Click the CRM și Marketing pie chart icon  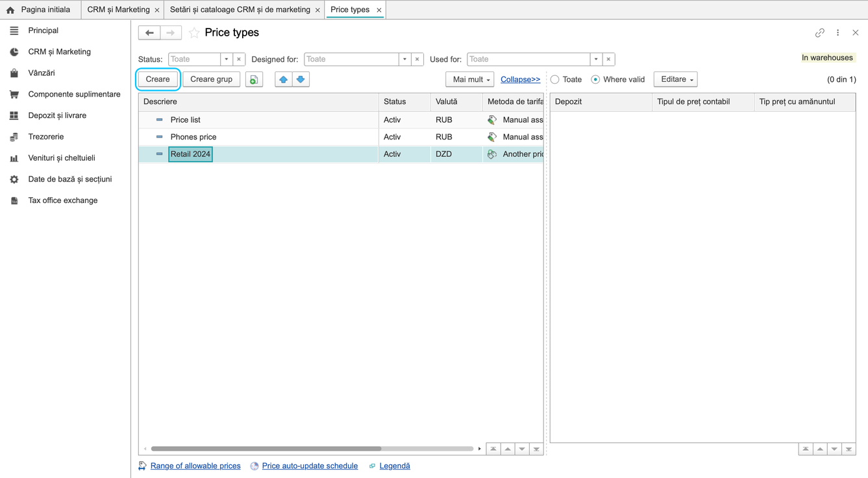14,52
